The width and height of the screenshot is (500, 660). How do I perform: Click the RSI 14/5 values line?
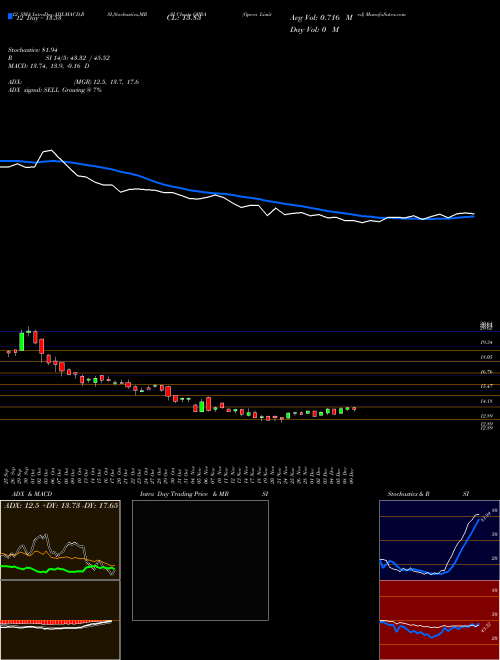click(59, 58)
